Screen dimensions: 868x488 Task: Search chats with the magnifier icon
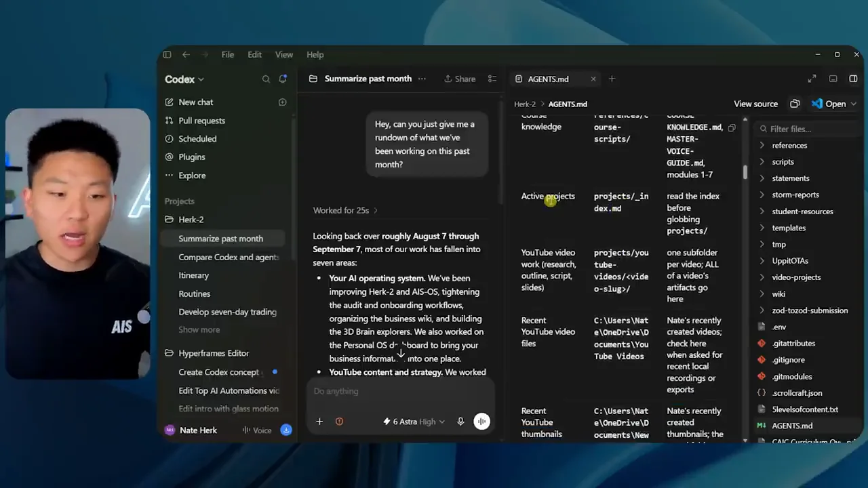[266, 79]
